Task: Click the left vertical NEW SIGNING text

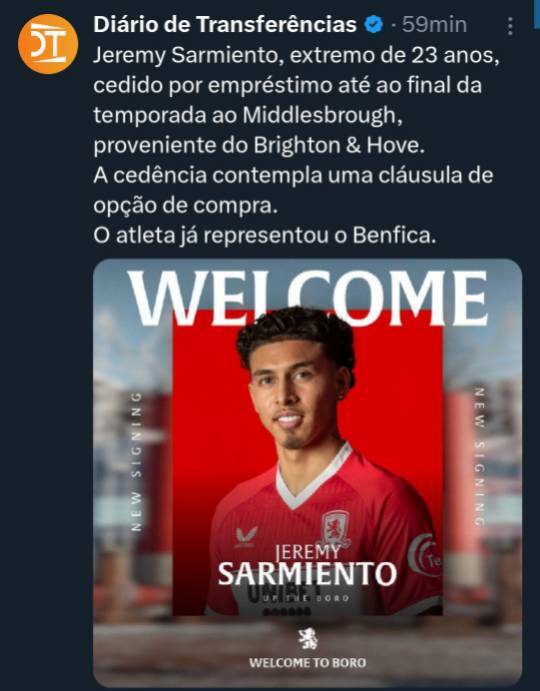Action: tap(137, 462)
